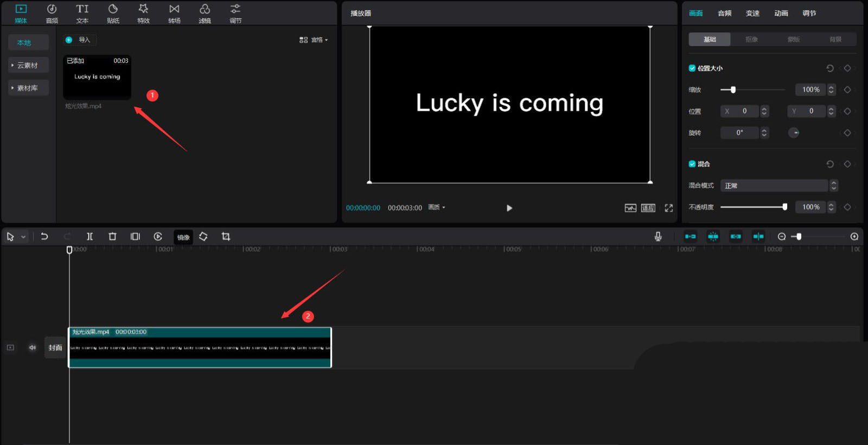Open the 画质 quality dropdown in player
This screenshot has height=445, width=868.
coord(436,207)
